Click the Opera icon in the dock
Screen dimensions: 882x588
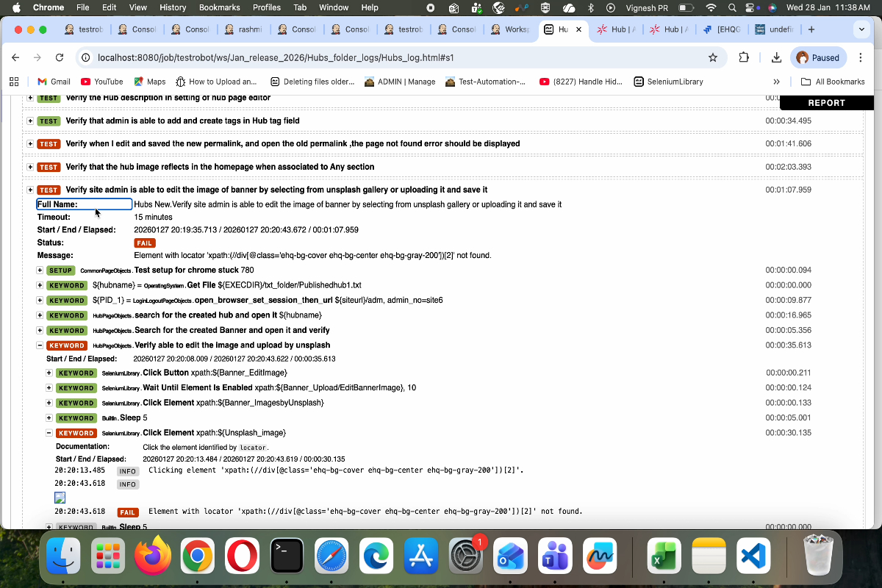pyautogui.click(x=242, y=556)
